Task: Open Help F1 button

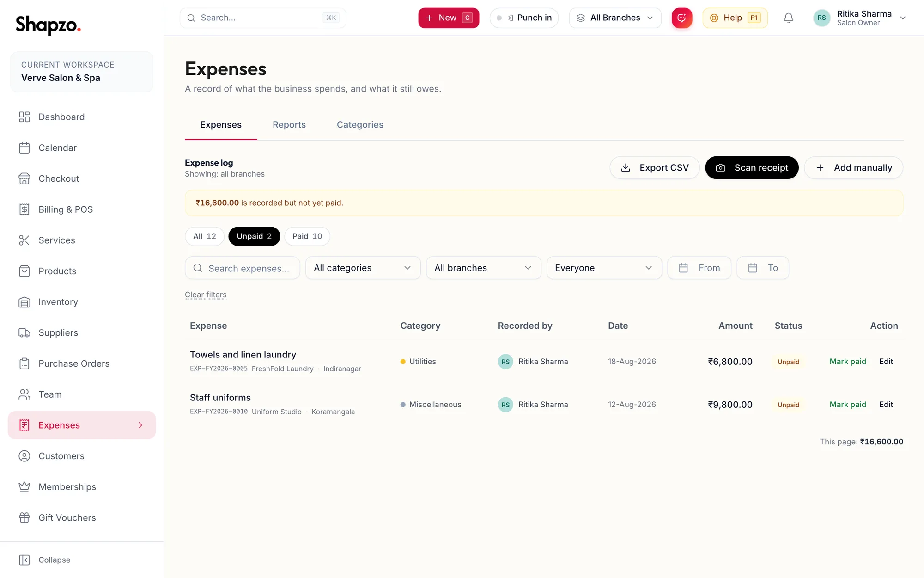Action: 735,18
